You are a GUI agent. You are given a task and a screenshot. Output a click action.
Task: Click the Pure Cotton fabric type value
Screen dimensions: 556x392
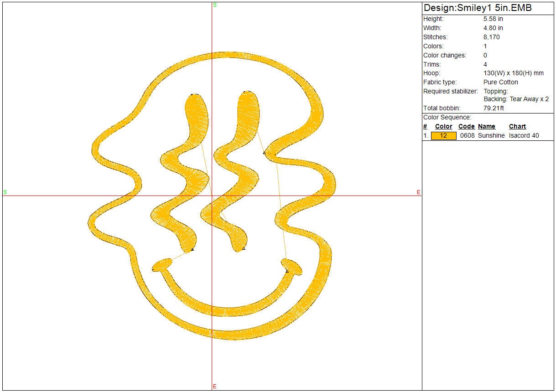[x=500, y=83]
